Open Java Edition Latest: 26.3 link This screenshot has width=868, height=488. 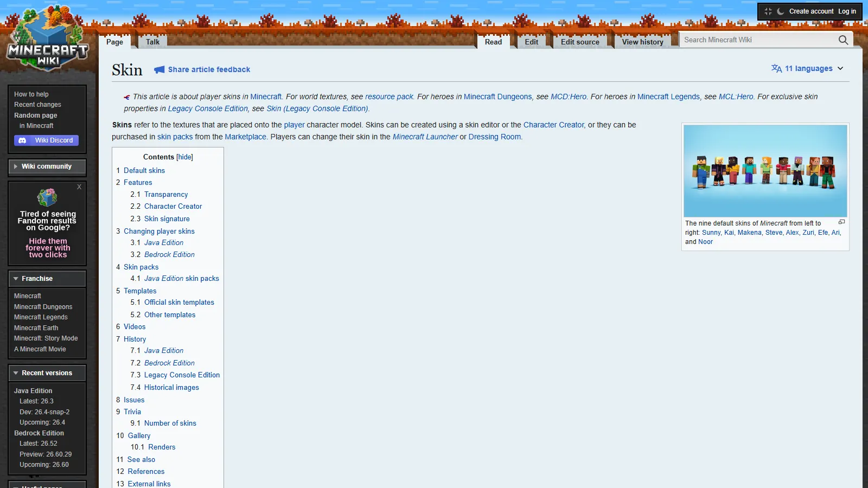point(36,401)
